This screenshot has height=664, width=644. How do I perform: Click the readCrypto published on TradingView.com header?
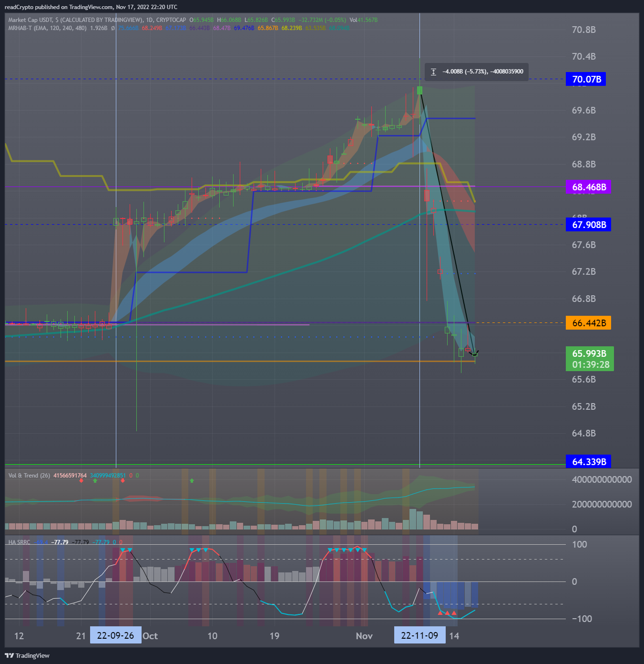(x=91, y=7)
